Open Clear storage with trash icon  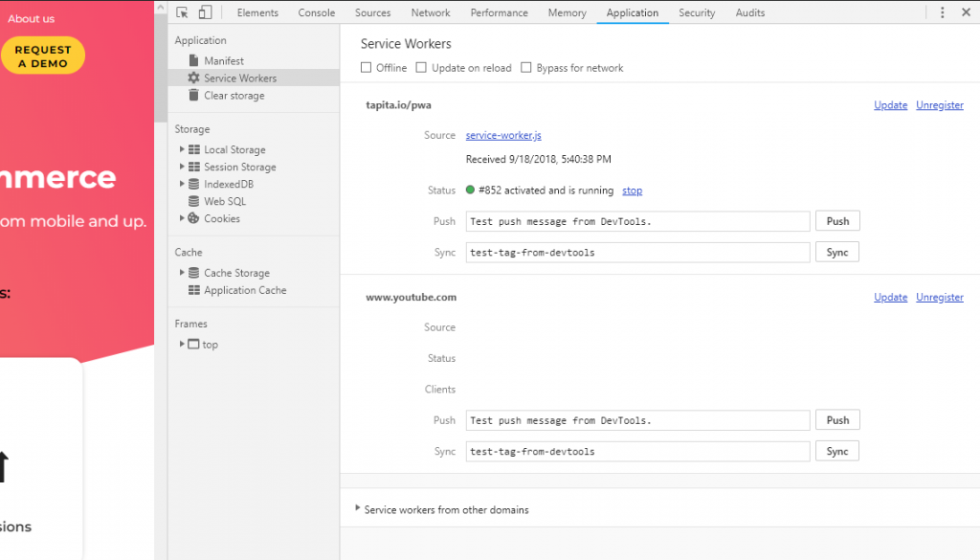[x=234, y=96]
